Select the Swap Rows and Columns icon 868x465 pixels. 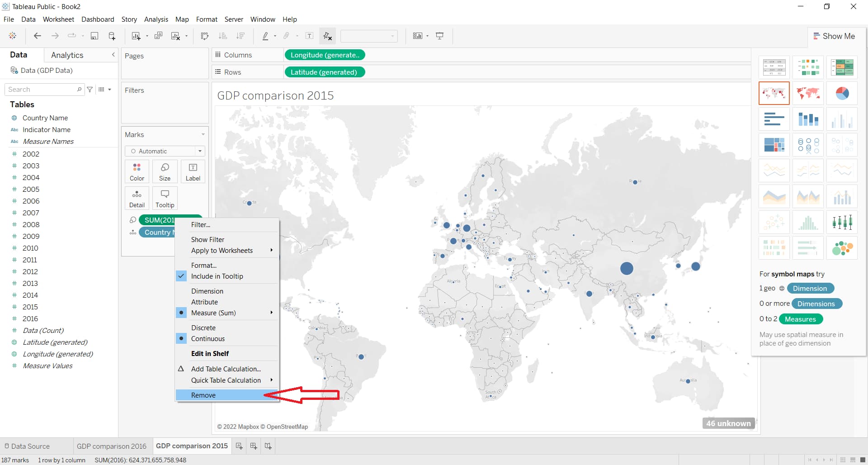pyautogui.click(x=205, y=36)
